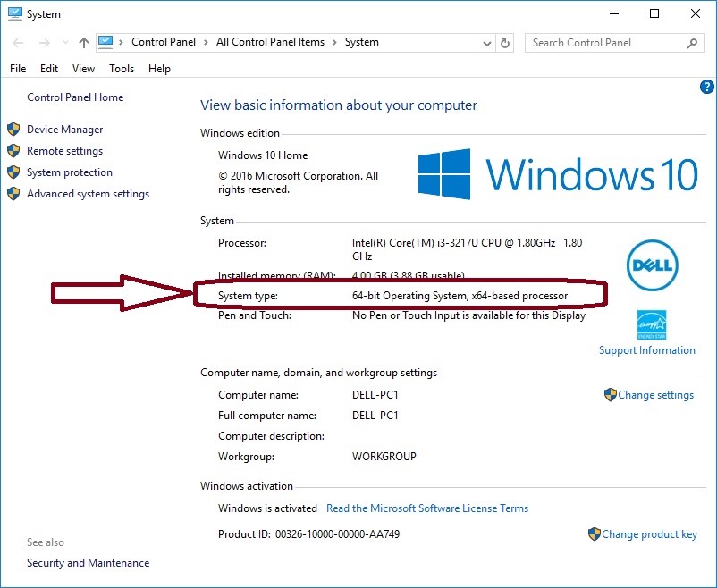
Task: Open Device Manager link
Action: click(x=65, y=130)
